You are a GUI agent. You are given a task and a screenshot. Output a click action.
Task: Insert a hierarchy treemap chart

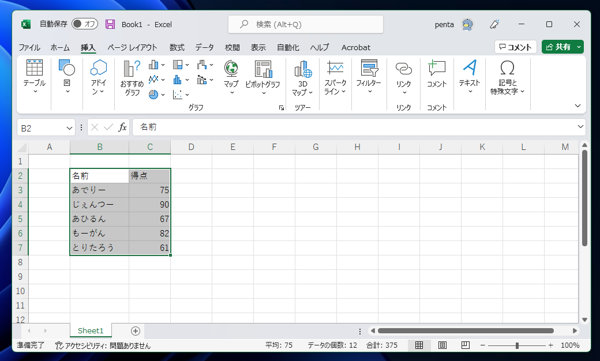[178, 65]
